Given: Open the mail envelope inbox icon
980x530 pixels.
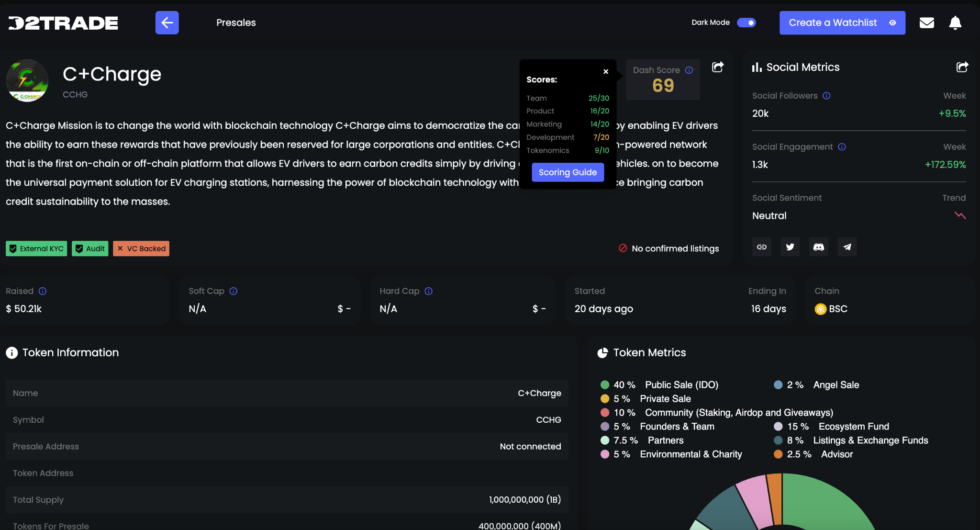Looking at the screenshot, I should 926,23.
